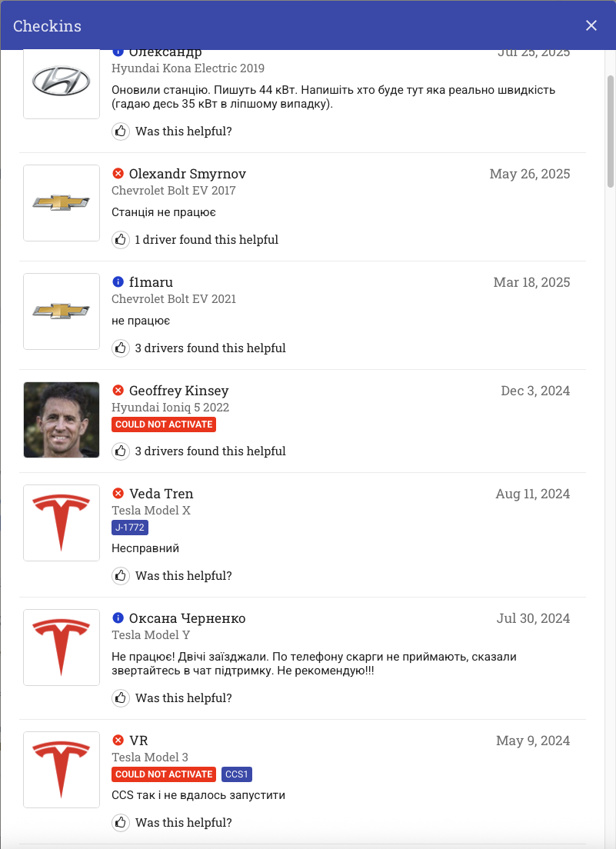Click thumbs-up on Olexandr Smyrnov's checkin
The width and height of the screenshot is (616, 849).
(121, 240)
